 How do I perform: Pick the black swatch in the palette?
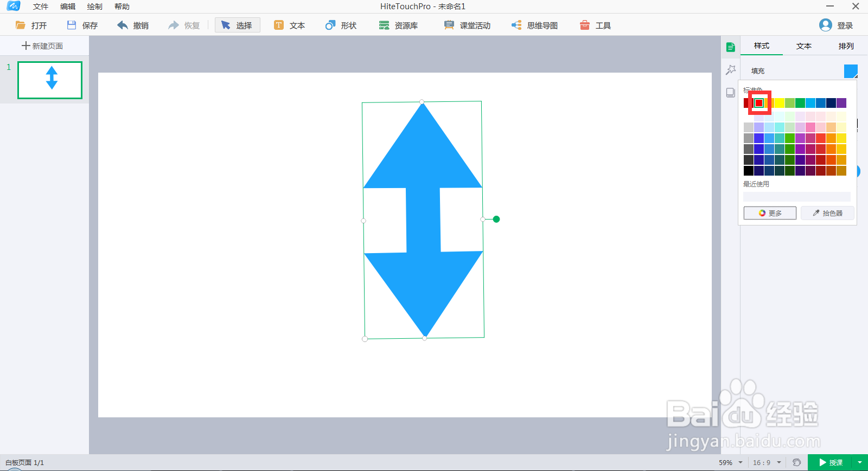(x=749, y=171)
